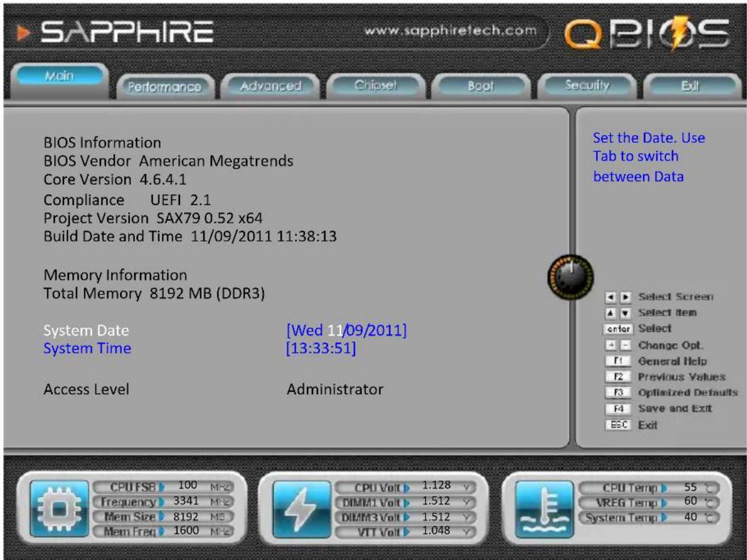The width and height of the screenshot is (747, 560).
Task: Click the General Help label
Action: point(672,361)
